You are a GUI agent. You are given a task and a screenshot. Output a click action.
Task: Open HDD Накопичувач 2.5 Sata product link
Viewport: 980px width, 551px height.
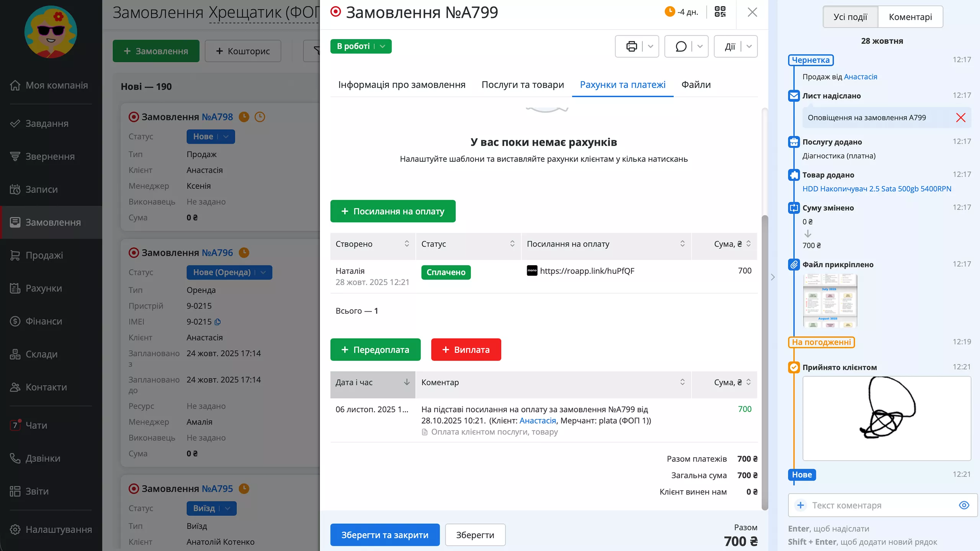(x=877, y=189)
